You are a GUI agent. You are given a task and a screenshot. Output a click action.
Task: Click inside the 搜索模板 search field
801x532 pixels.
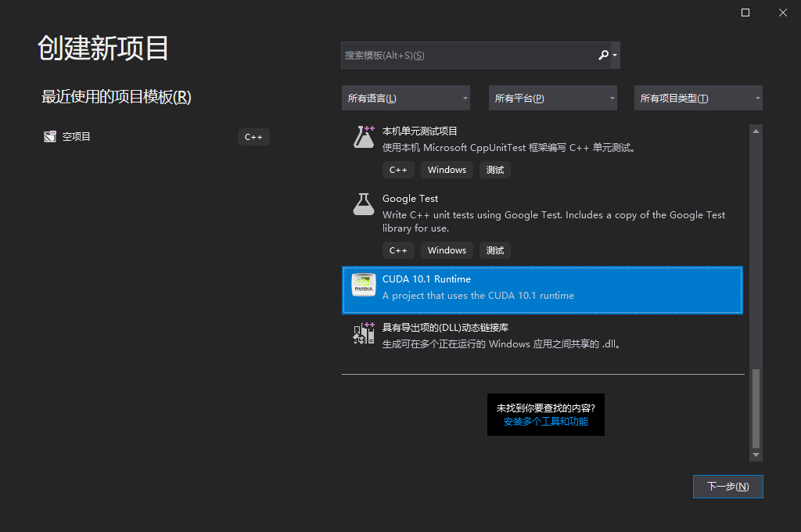coord(469,55)
